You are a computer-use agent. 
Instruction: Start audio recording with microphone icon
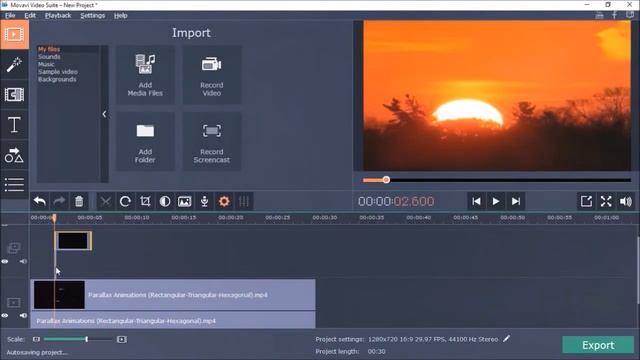(204, 201)
